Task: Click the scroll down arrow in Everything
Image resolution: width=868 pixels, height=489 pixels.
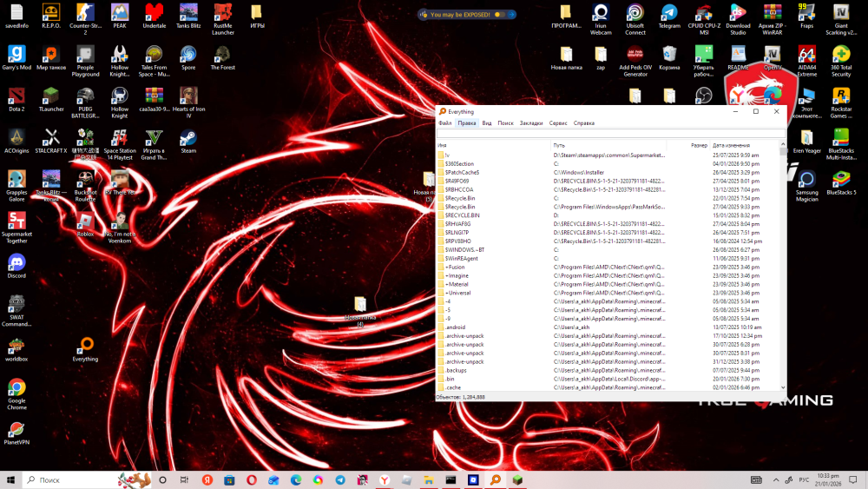Action: click(783, 387)
